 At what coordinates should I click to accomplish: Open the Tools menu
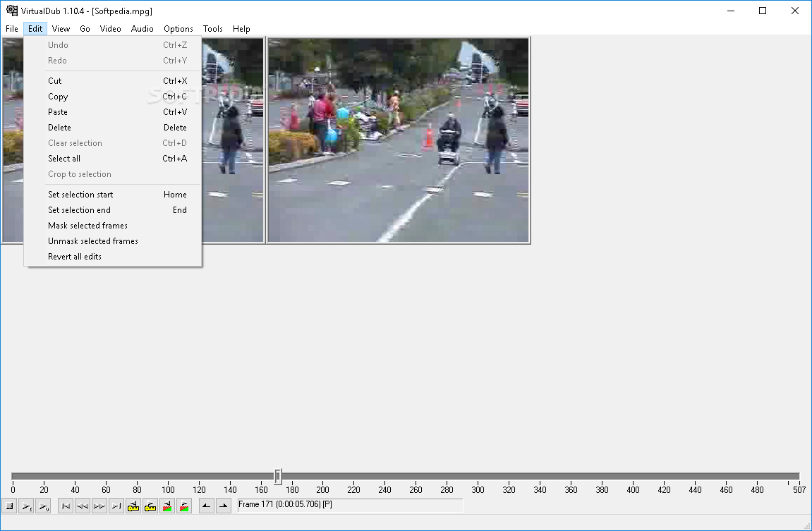pos(213,28)
